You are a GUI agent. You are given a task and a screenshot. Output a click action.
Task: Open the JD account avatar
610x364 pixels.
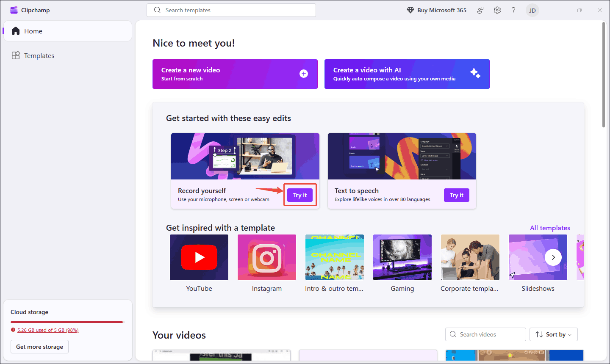[532, 10]
